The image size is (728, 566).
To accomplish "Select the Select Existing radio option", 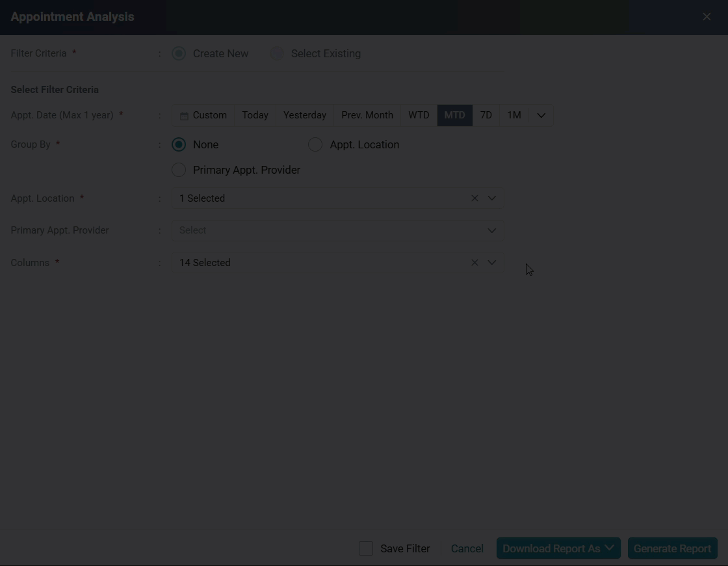I will click(277, 53).
